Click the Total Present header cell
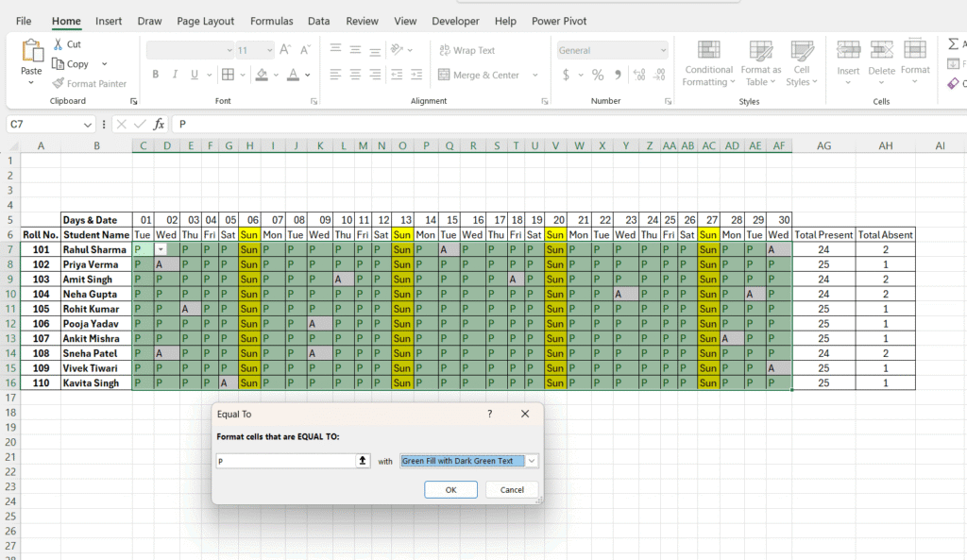The height and width of the screenshot is (560, 967). pos(823,235)
